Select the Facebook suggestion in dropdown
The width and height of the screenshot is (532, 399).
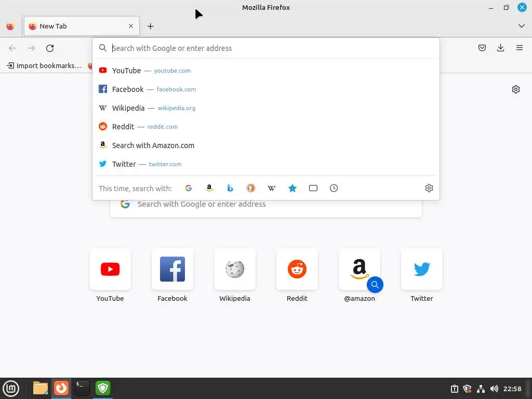(x=265, y=89)
